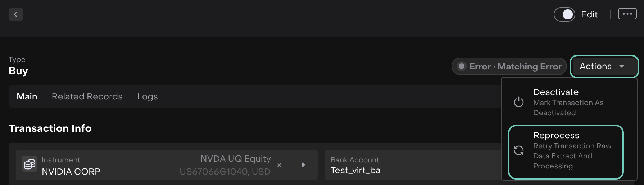Click the Edit label next to toggle
This screenshot has height=185, width=644.
point(589,14)
